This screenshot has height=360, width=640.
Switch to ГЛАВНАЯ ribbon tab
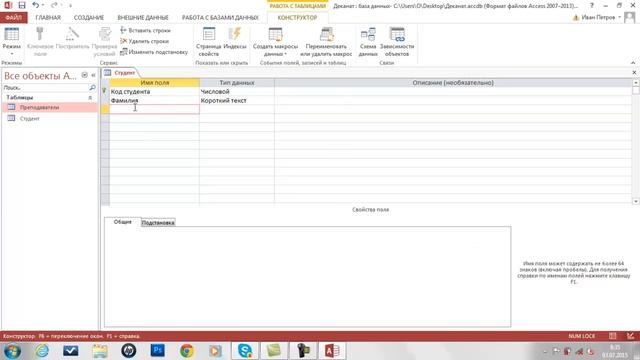pyautogui.click(x=48, y=18)
